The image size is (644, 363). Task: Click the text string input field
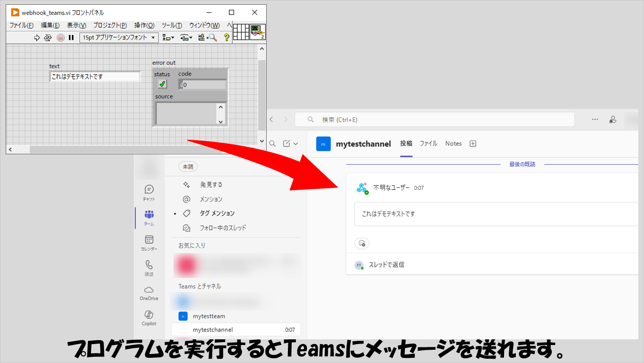click(95, 77)
